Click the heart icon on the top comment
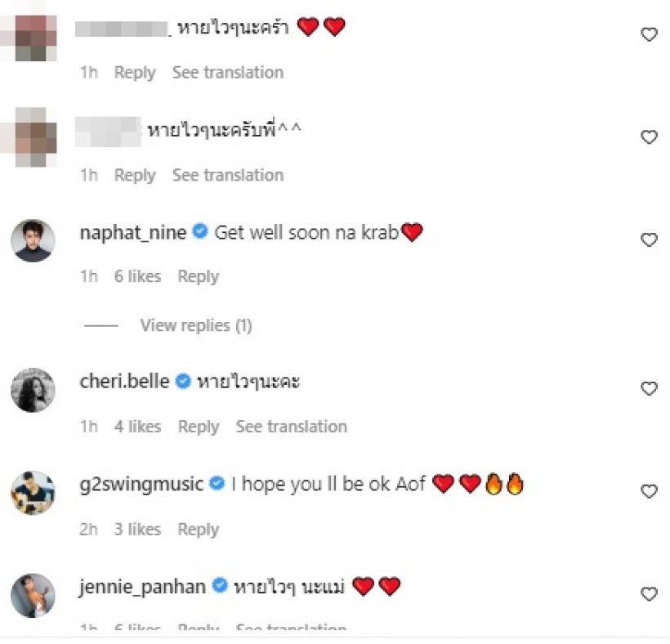Screen dimensions: 670x644 649,34
